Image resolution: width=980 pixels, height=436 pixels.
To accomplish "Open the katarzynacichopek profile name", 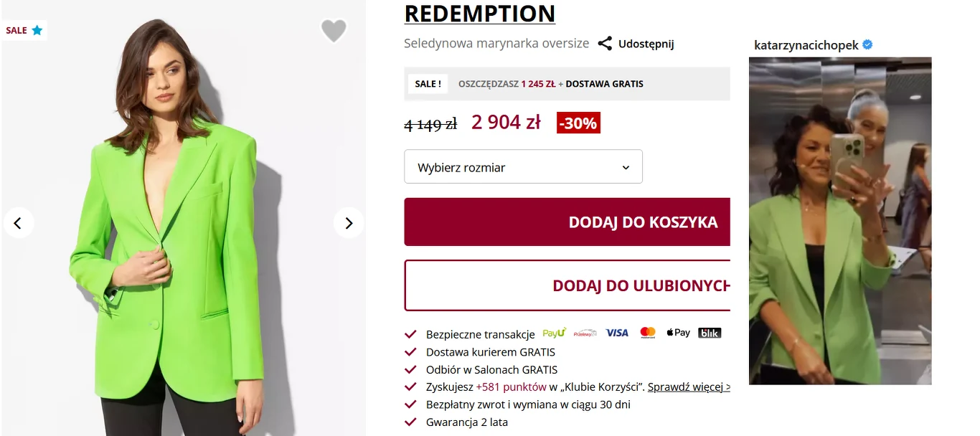I will [806, 45].
